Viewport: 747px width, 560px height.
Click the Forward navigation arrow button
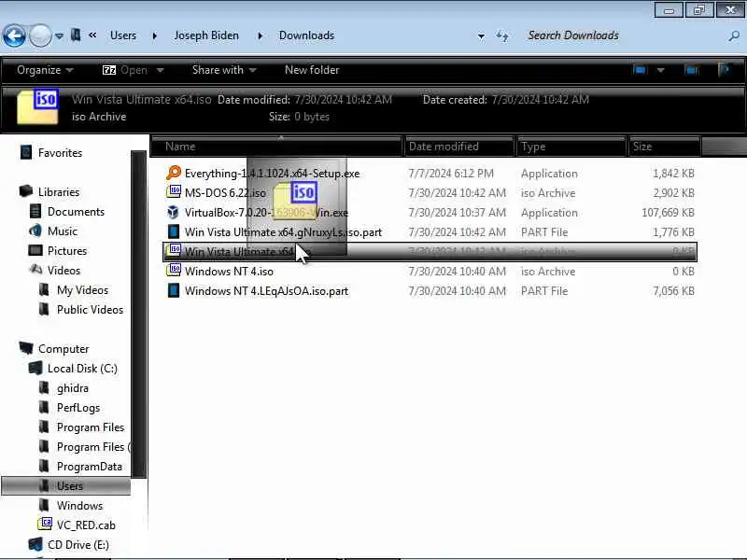point(40,35)
